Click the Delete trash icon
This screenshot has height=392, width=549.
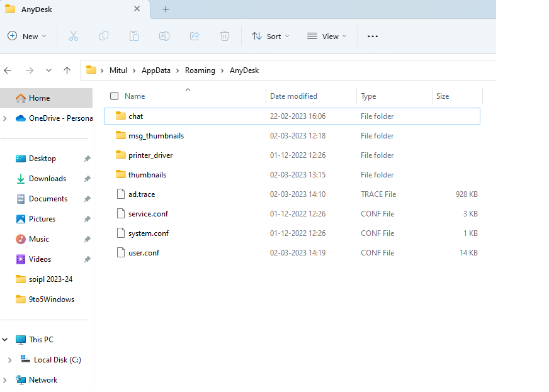(225, 36)
